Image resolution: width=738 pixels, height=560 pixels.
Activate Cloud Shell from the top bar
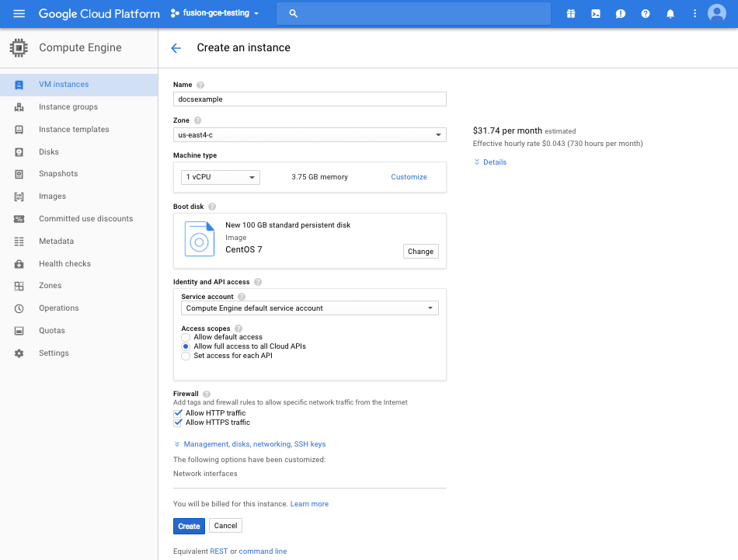pyautogui.click(x=595, y=14)
